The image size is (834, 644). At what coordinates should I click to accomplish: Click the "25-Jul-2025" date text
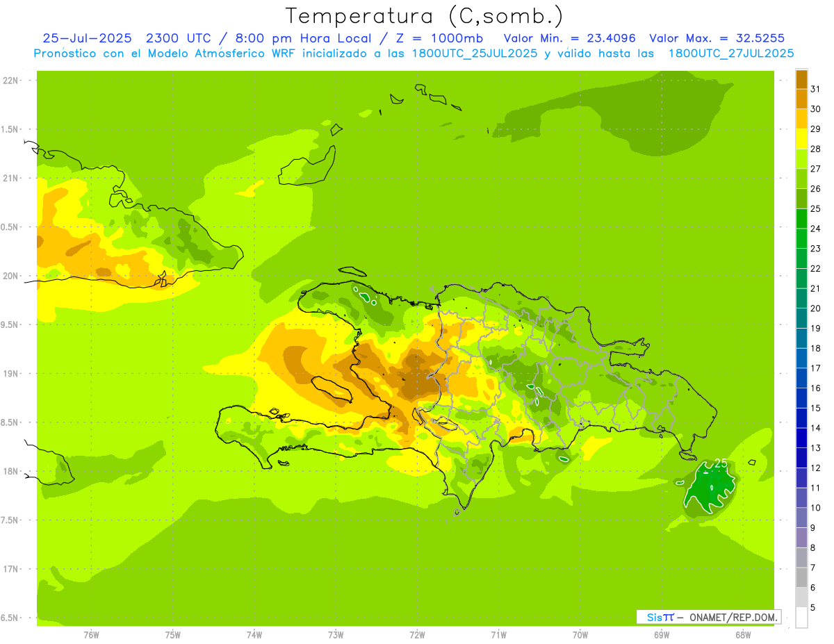tap(87, 38)
